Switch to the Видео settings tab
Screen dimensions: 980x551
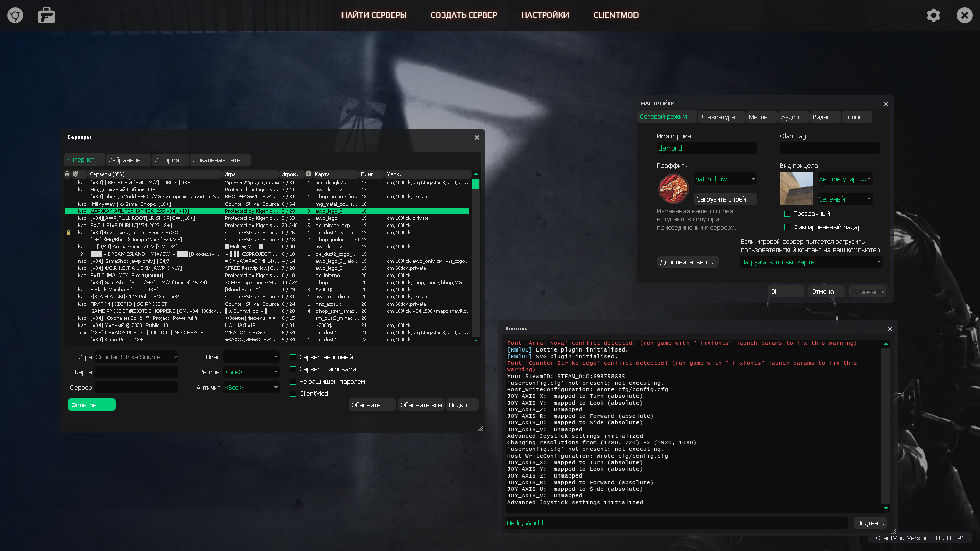825,117
